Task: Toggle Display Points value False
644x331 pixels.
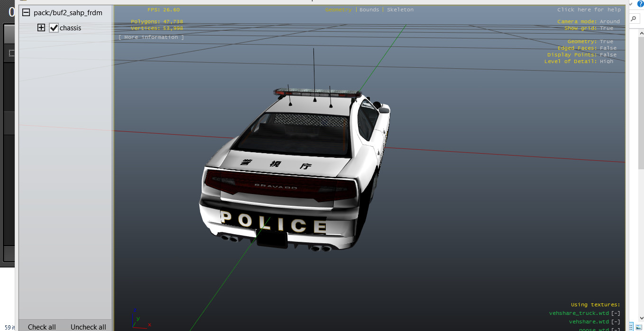Action: click(608, 55)
